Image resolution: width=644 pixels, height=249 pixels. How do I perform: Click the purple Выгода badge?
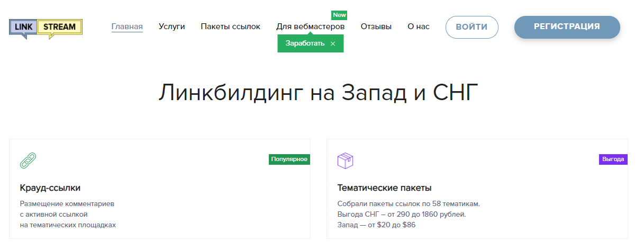coord(613,159)
